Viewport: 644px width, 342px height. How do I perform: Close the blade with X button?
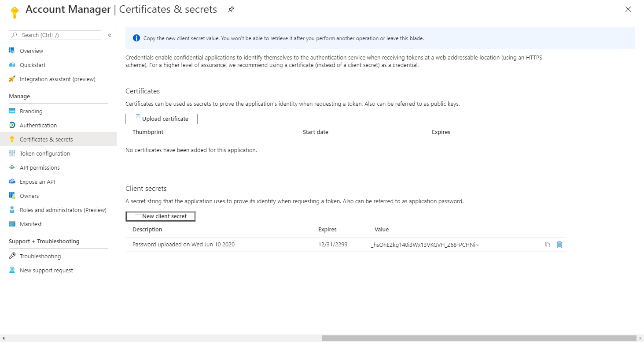628,9
